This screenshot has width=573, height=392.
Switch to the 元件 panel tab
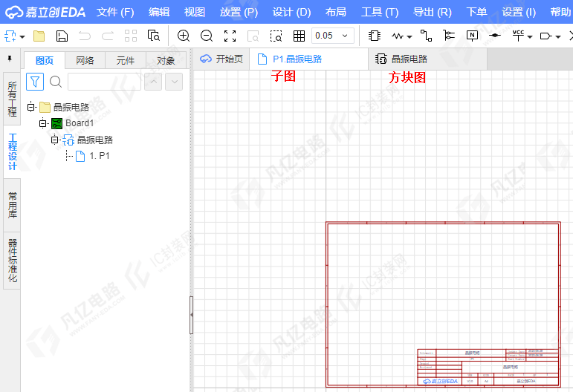[x=126, y=60]
